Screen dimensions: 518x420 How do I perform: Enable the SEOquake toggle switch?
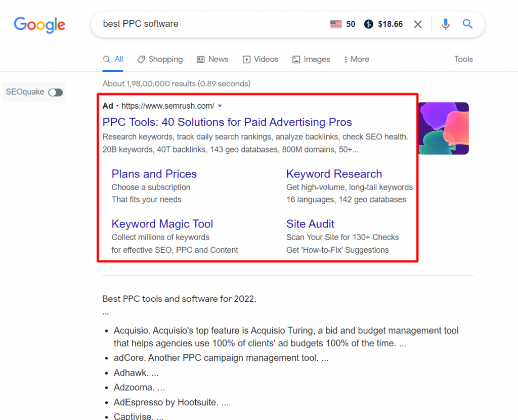point(55,92)
